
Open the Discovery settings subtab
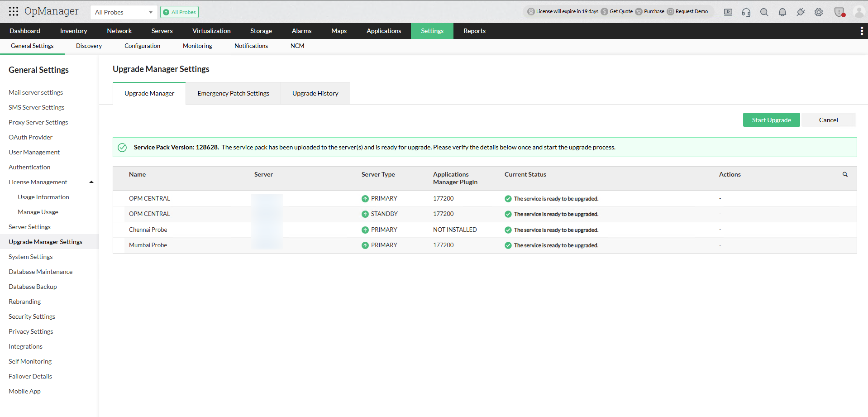89,46
